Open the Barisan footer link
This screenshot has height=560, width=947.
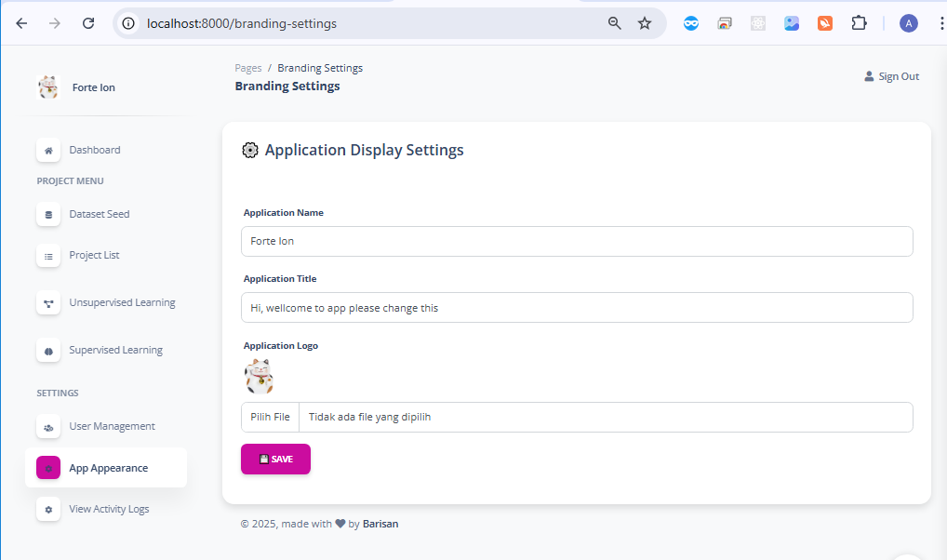click(x=380, y=524)
